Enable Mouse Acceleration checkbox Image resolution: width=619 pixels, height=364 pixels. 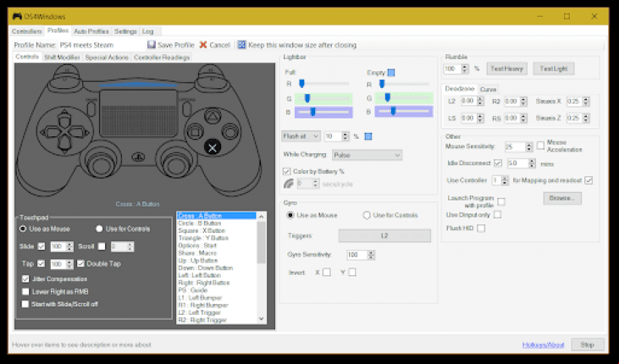coord(540,146)
